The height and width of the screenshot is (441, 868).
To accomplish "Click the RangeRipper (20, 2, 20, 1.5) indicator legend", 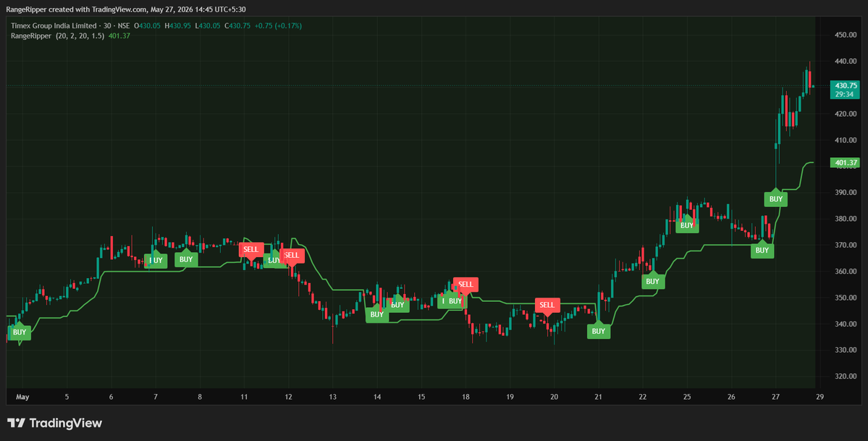I will [x=58, y=36].
